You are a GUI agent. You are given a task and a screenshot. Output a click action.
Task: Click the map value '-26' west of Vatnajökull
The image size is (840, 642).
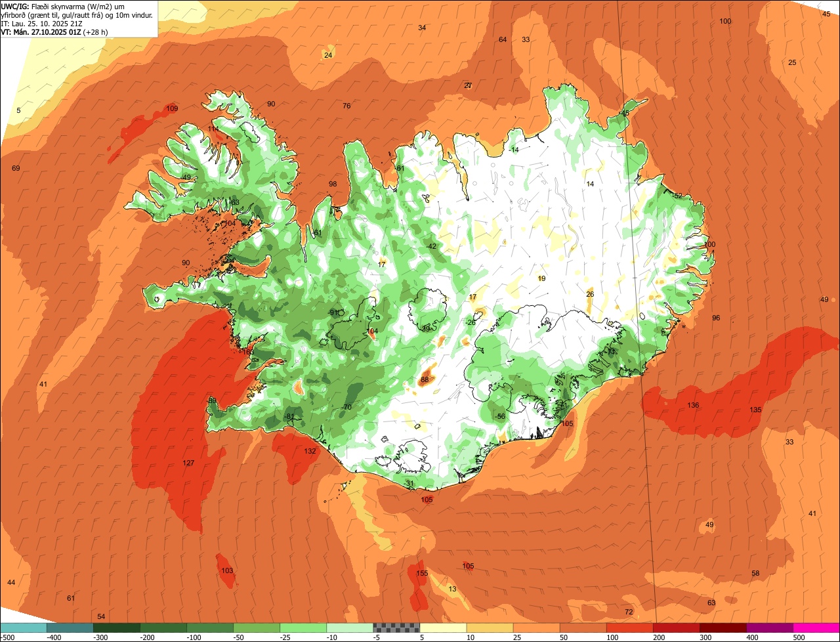coord(470,322)
